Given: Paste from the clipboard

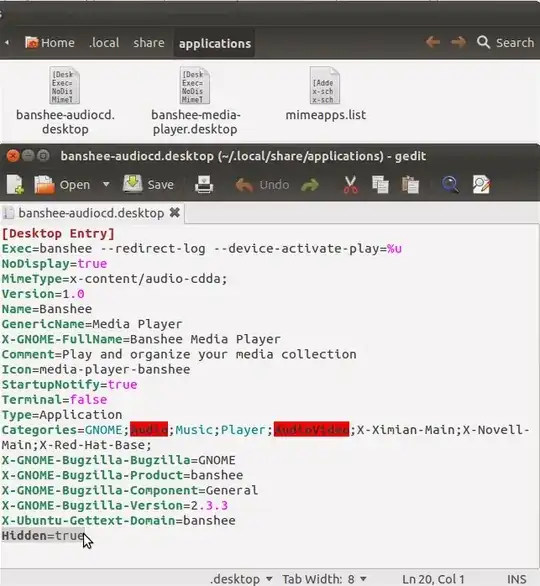Looking at the screenshot, I should pyautogui.click(x=410, y=185).
